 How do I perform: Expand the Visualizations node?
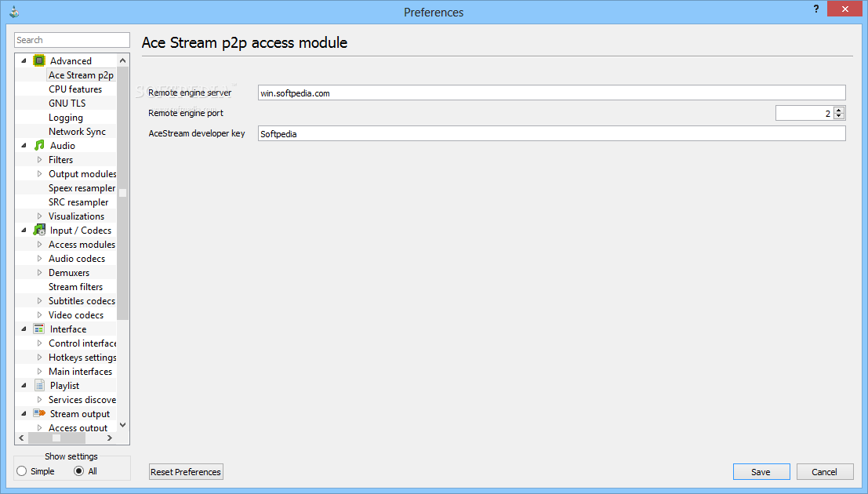click(39, 216)
